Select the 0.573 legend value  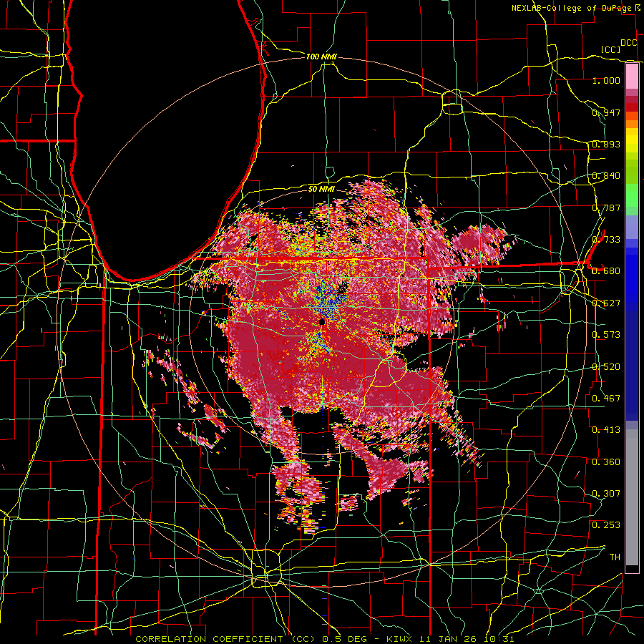(606, 335)
